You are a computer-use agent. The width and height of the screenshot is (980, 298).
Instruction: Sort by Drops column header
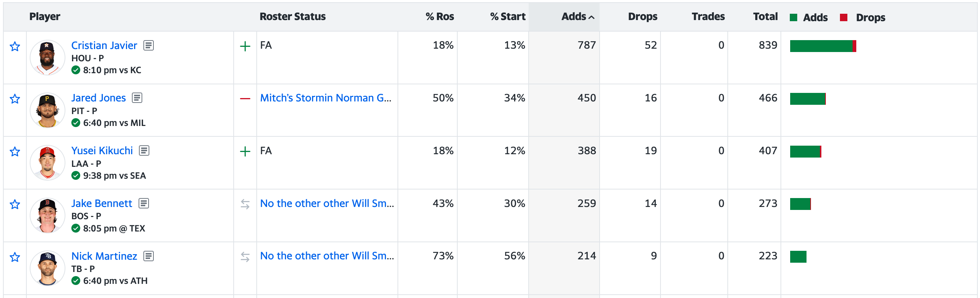click(643, 17)
